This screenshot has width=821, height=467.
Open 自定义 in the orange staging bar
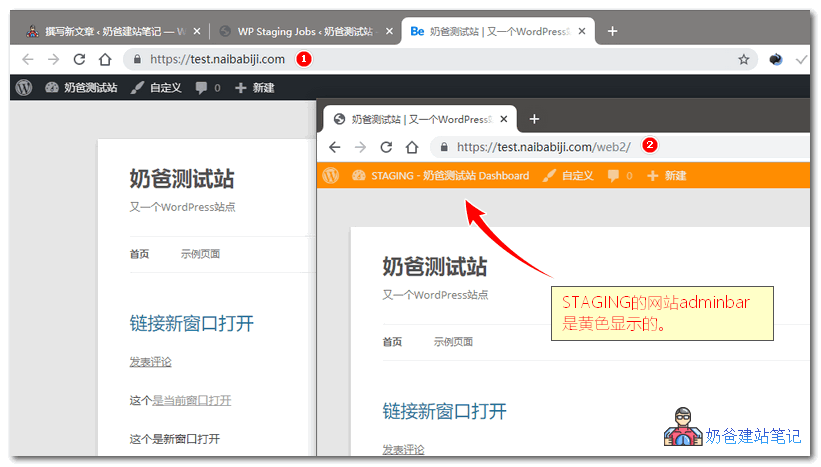coord(568,175)
